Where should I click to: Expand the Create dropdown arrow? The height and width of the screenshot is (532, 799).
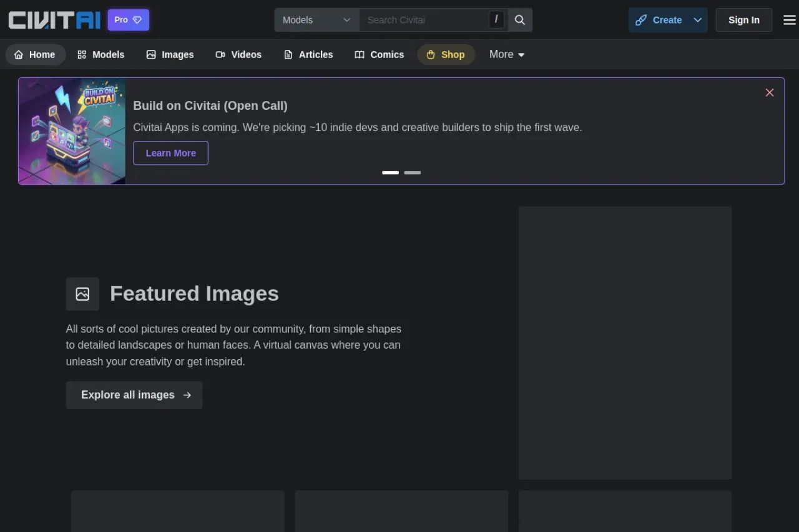(698, 20)
